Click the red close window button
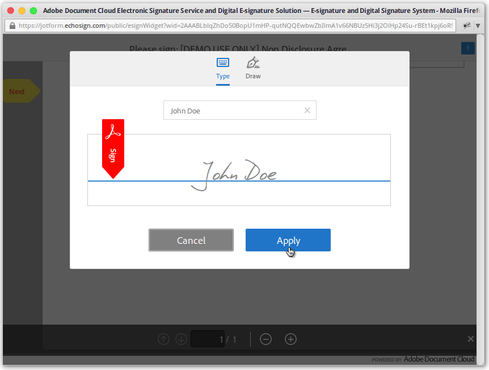Viewport: 489px width, 370px height. (10, 11)
